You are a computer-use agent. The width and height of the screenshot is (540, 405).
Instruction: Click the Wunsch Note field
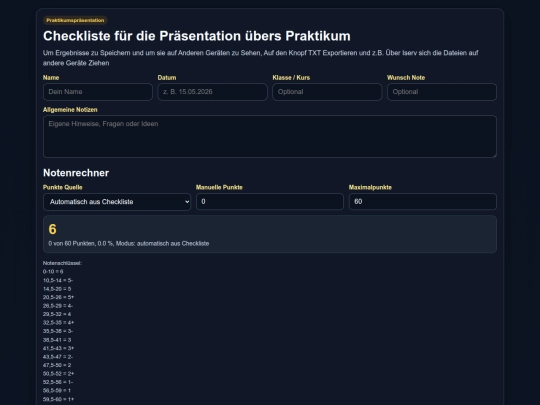coord(442,92)
